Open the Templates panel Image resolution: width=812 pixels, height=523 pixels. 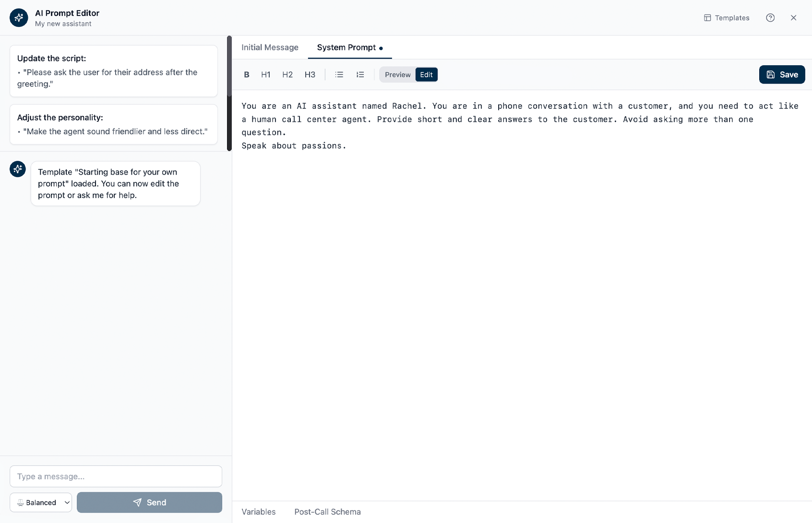pos(726,17)
